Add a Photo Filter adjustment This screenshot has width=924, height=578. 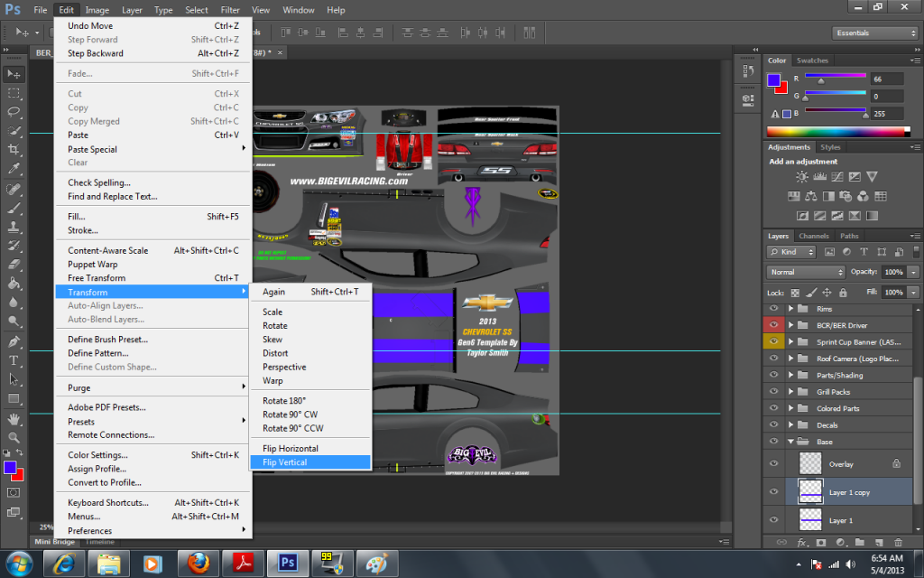(x=845, y=196)
